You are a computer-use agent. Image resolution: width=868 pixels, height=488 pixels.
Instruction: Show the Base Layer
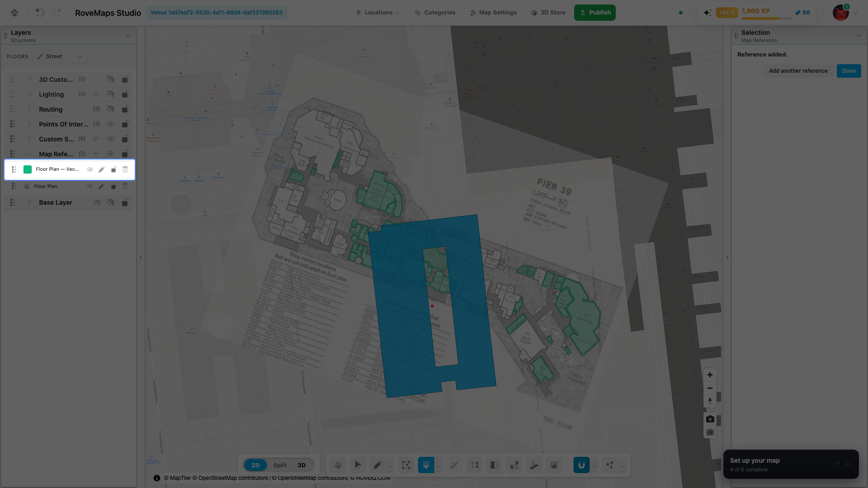pos(110,202)
